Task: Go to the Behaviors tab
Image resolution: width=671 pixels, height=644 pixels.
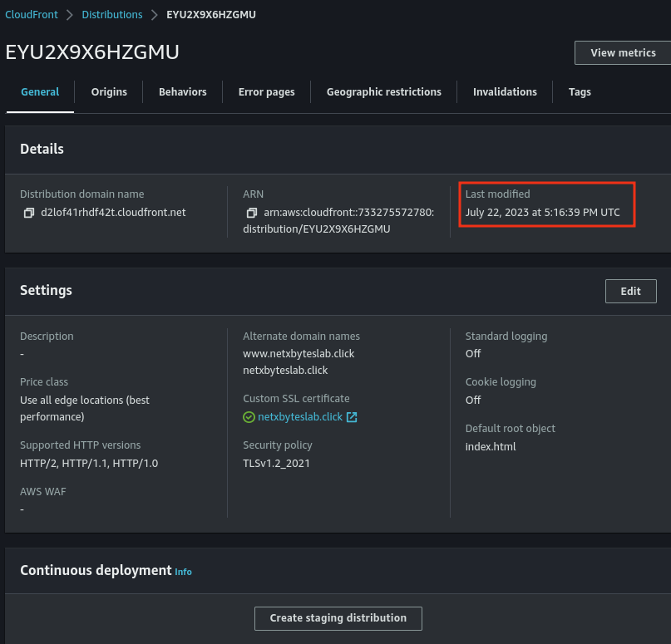Action: (182, 92)
